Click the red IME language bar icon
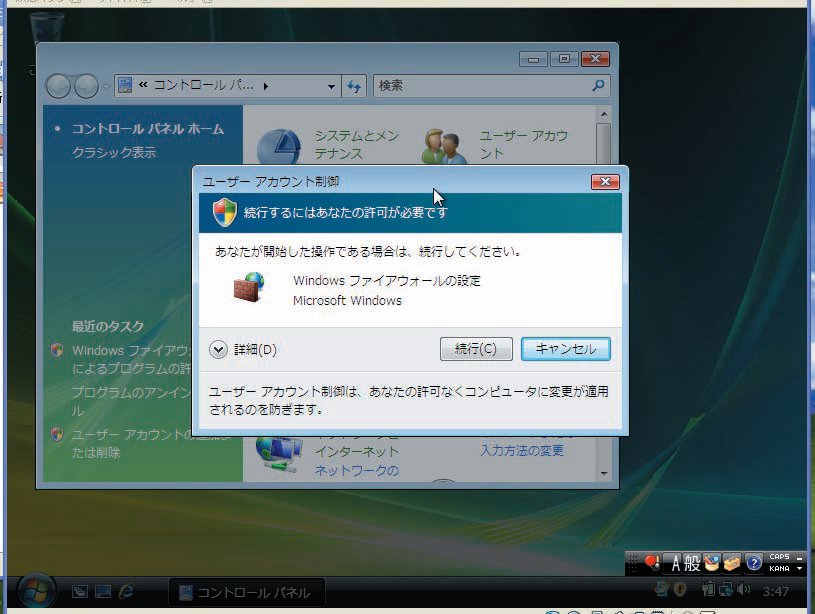Screen dimensions: 815x614 (652, 563)
